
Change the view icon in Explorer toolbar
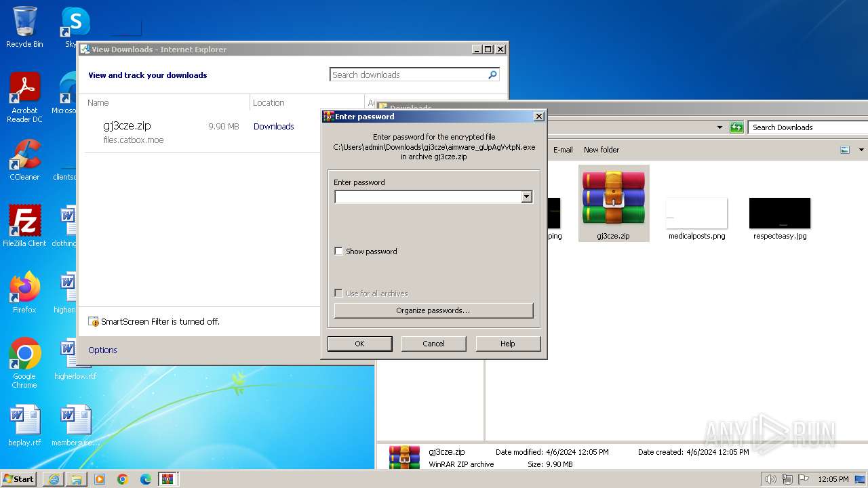845,150
